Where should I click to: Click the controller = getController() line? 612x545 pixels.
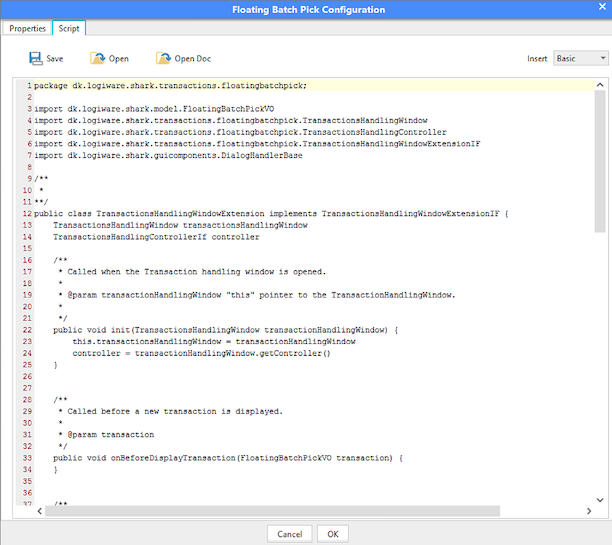pos(201,353)
